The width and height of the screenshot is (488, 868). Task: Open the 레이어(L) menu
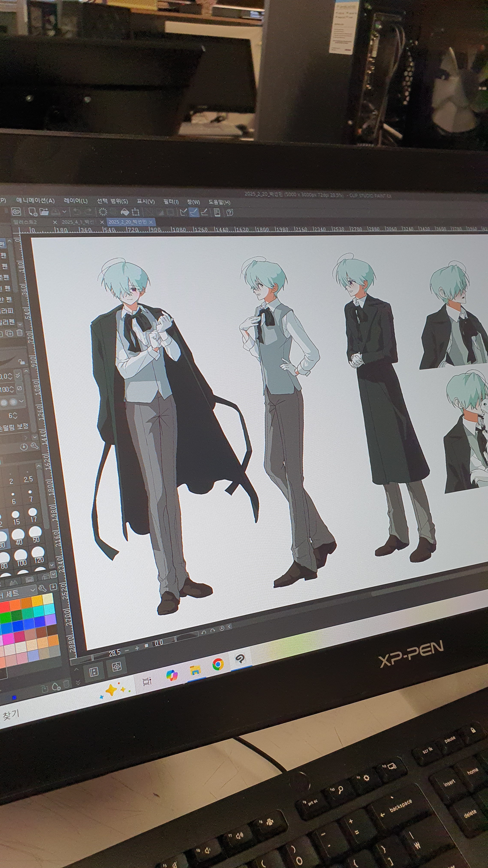pos(76,201)
